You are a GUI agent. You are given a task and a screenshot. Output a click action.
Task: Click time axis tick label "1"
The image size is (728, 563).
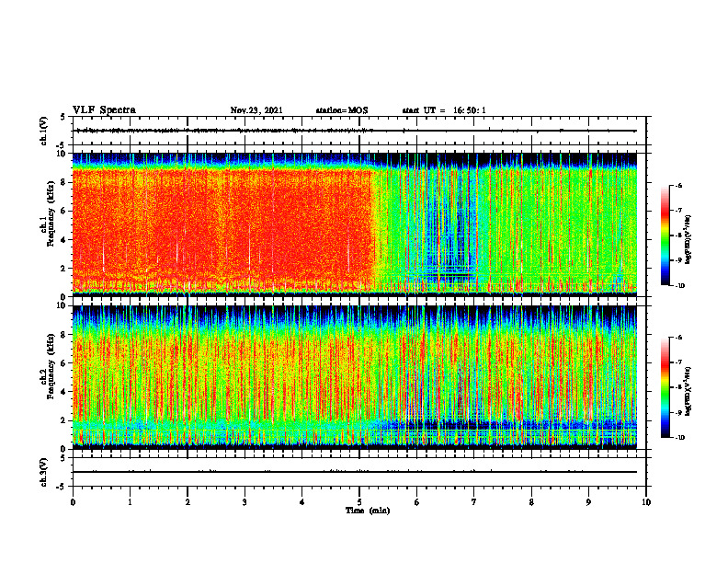[130, 502]
